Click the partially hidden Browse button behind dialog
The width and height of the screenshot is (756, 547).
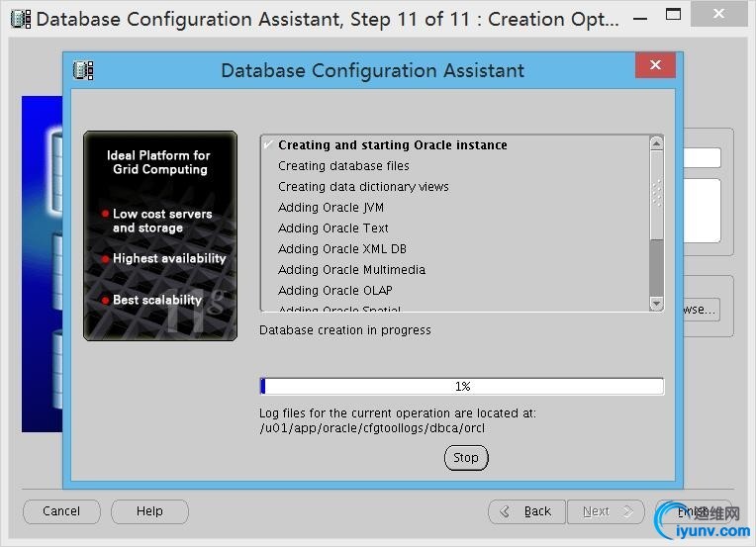pyautogui.click(x=702, y=310)
